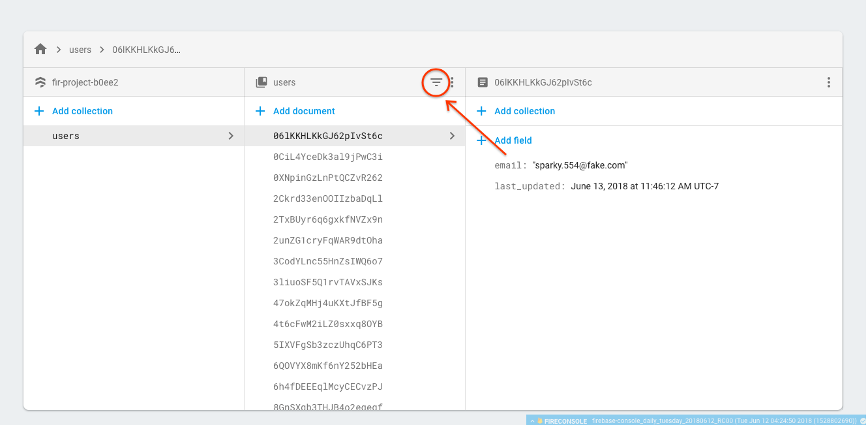The height and width of the screenshot is (425, 868).
Task: Open document 47okZqMHj4uKXtJfBF5g
Action: pyautogui.click(x=328, y=303)
